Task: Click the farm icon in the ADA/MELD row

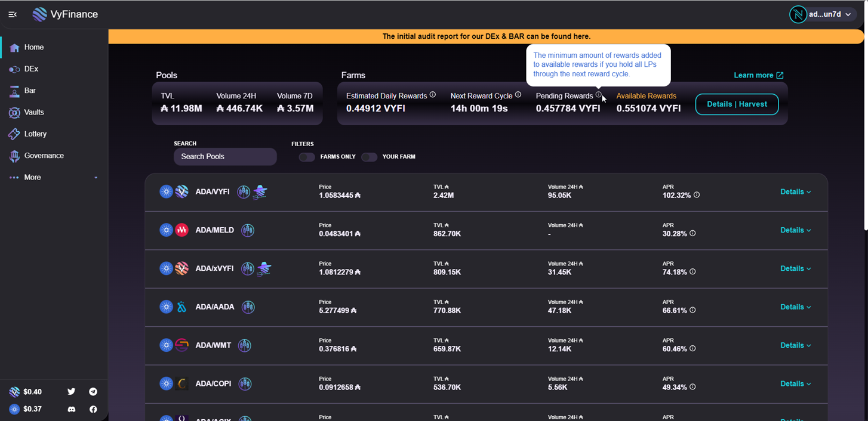Action: [248, 230]
